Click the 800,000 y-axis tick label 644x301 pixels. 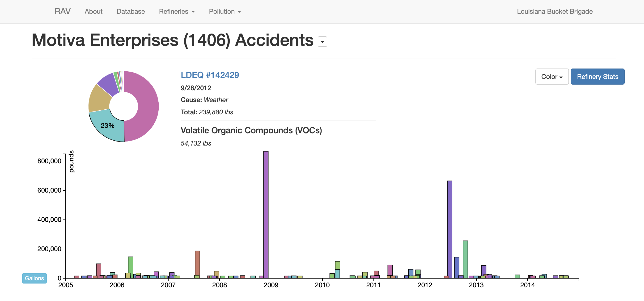49,161
